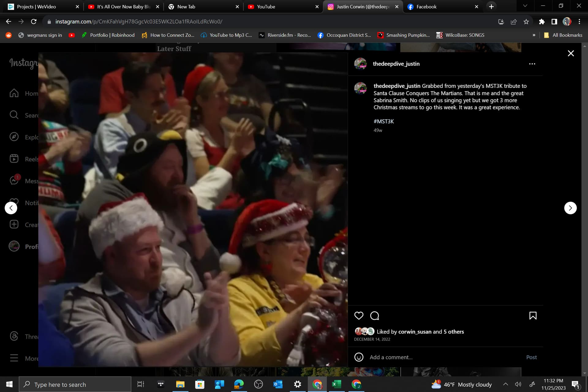Go to next post arrow

(x=570, y=208)
